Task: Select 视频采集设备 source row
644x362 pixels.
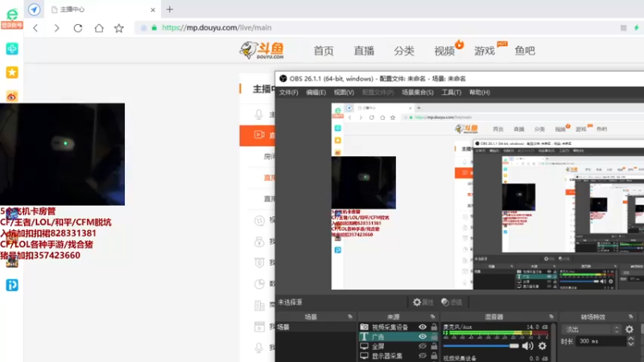Action: tap(398, 327)
